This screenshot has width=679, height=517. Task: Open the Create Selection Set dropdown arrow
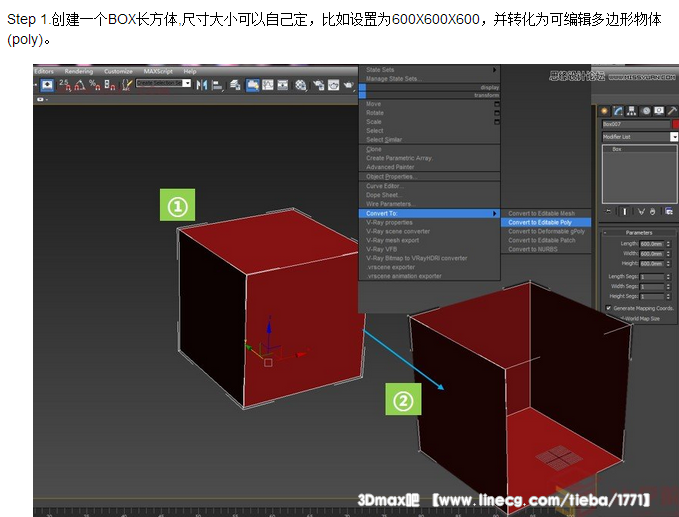coord(187,83)
